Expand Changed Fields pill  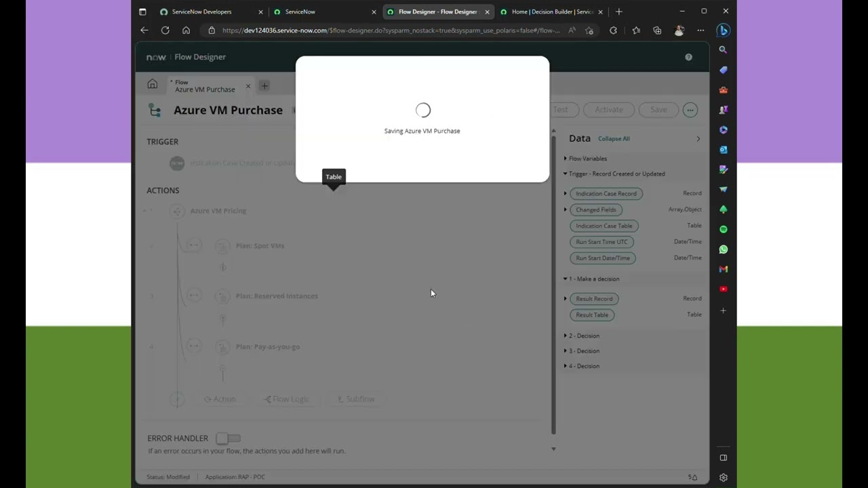(x=566, y=209)
